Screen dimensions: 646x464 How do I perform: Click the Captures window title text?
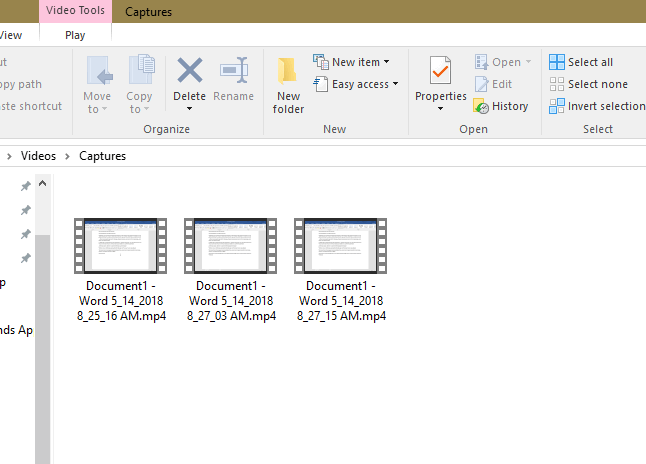click(148, 12)
